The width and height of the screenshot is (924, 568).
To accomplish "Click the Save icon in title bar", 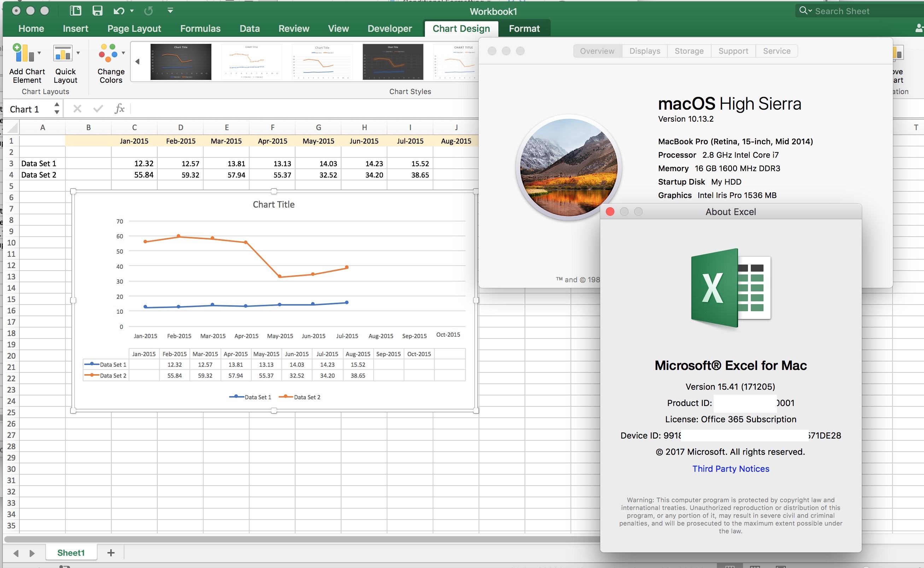I will tap(97, 11).
